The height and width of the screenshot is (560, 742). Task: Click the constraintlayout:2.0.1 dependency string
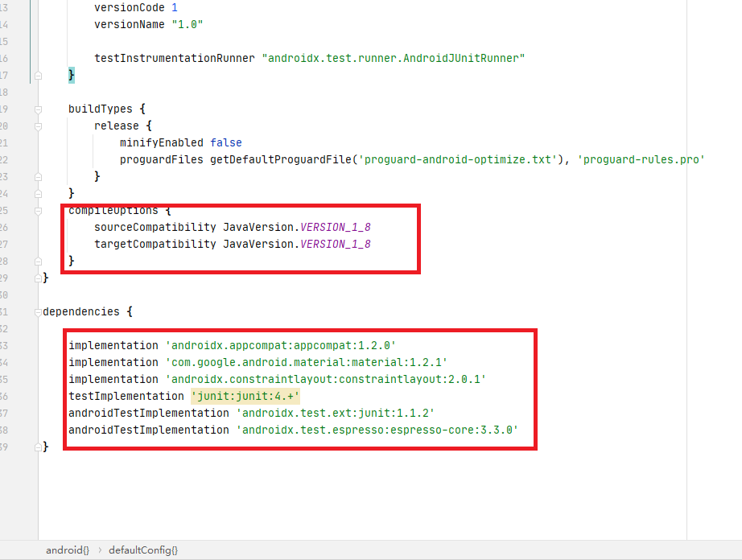(x=326, y=379)
